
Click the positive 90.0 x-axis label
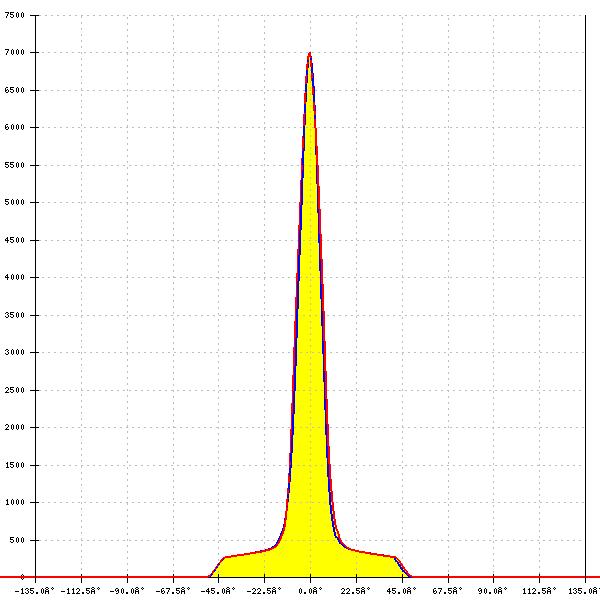(493, 591)
